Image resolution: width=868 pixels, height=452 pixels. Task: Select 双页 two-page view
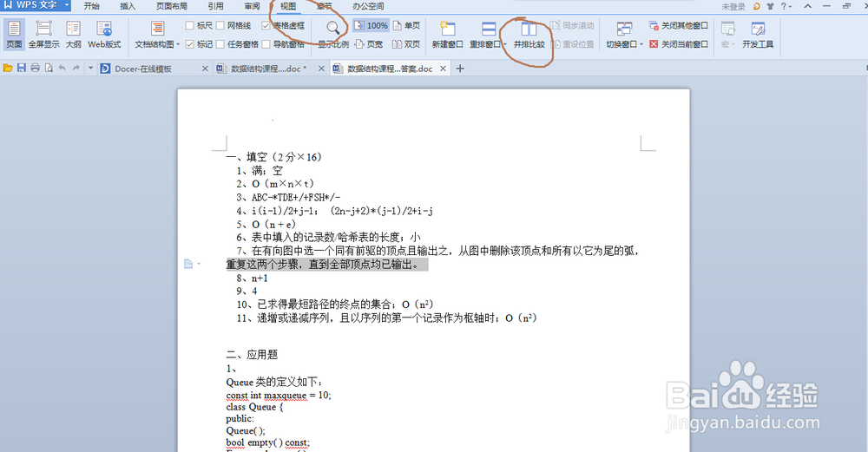pyautogui.click(x=406, y=43)
